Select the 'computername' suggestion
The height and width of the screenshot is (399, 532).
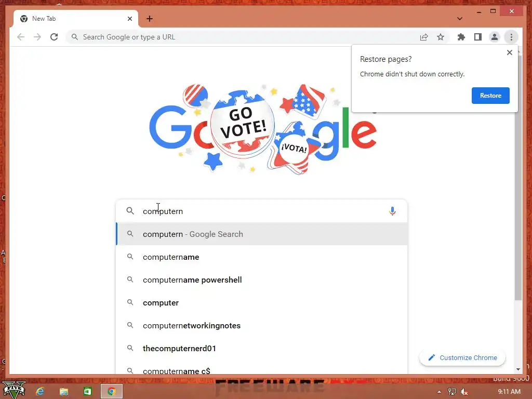(262, 257)
